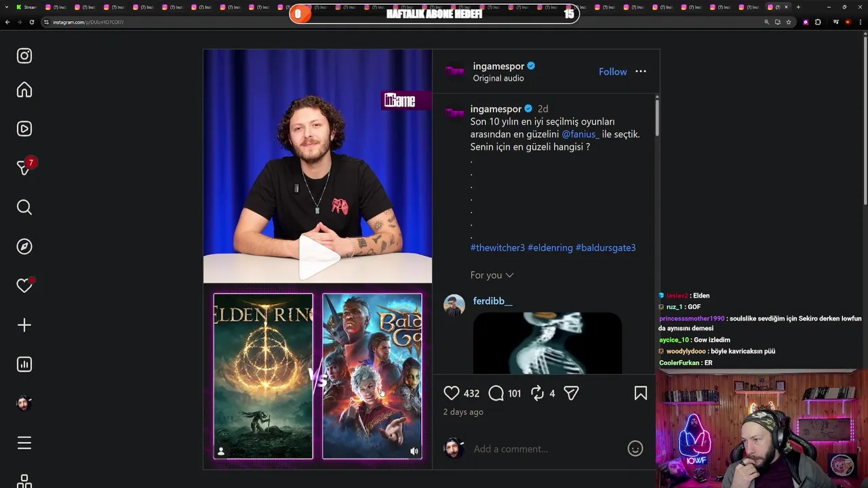The image size is (868, 488).
Task: Open the Instagram logo home link
Action: coord(24,56)
